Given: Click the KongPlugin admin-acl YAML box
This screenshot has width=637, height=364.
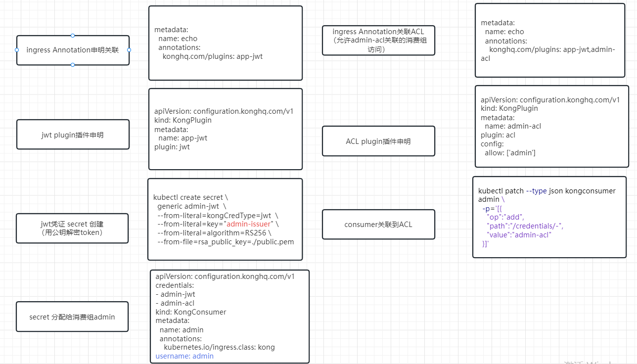Looking at the screenshot, I should click(551, 126).
